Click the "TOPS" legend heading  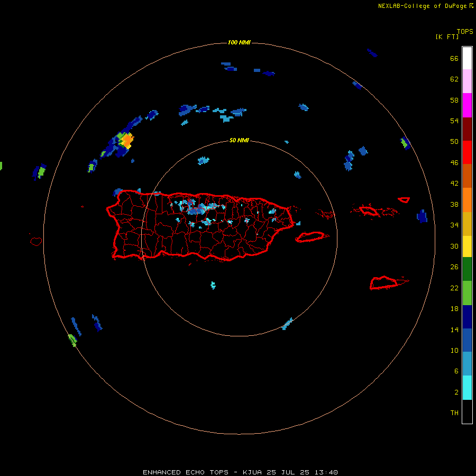pos(465,31)
